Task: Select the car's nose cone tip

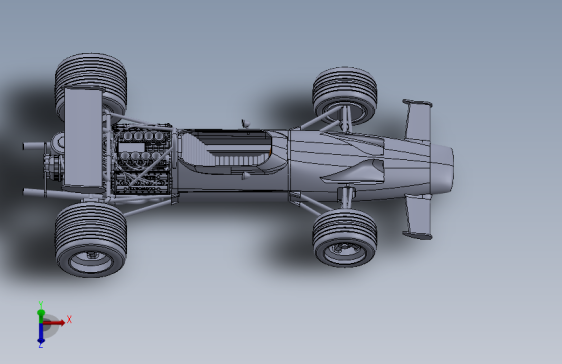Action: [x=443, y=168]
